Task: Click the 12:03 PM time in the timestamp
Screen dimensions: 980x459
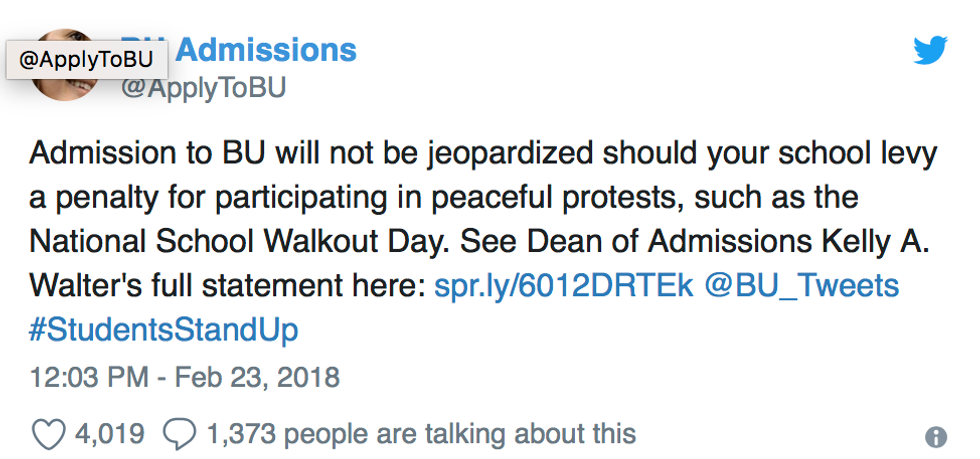Action: 89,378
